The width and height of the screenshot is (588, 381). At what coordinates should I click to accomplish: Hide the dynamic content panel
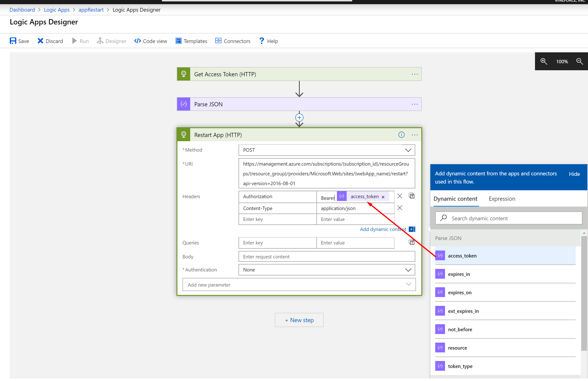(574, 174)
